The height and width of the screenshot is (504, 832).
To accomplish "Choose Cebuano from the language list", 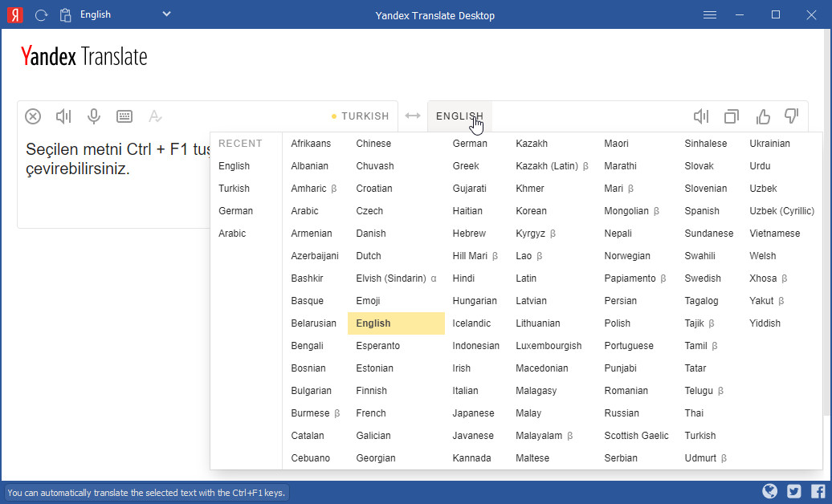I will point(311,457).
